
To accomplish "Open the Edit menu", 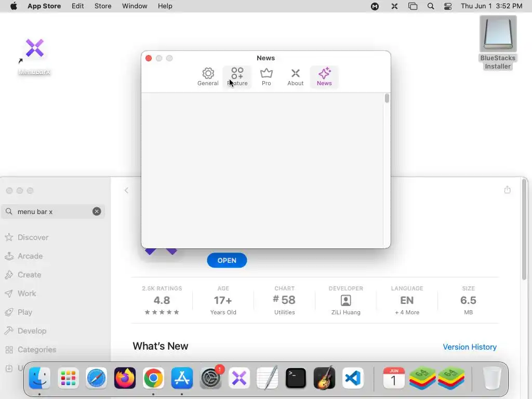I will point(78,6).
